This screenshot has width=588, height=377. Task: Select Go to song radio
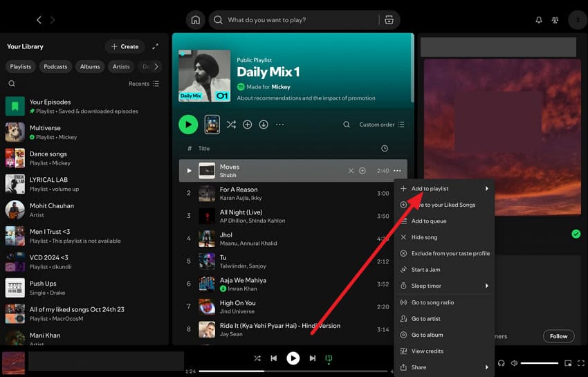(x=444, y=302)
